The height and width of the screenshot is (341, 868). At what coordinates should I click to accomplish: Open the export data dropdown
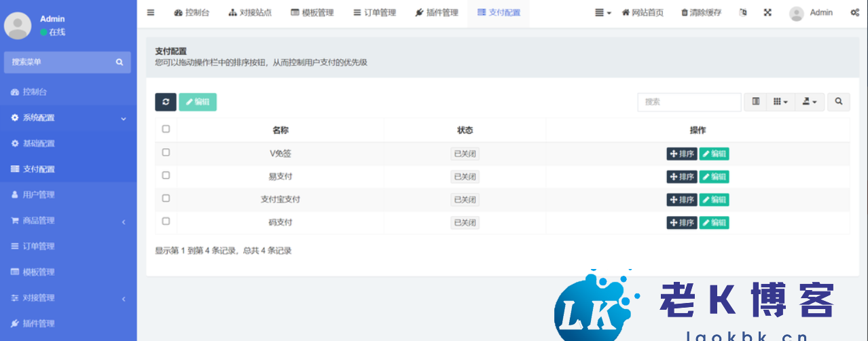810,102
